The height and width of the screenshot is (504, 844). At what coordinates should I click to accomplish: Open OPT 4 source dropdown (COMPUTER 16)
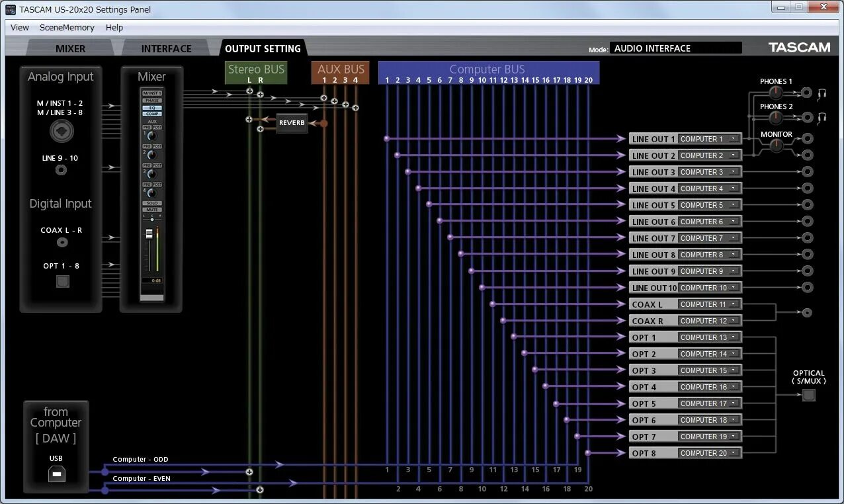(x=710, y=387)
